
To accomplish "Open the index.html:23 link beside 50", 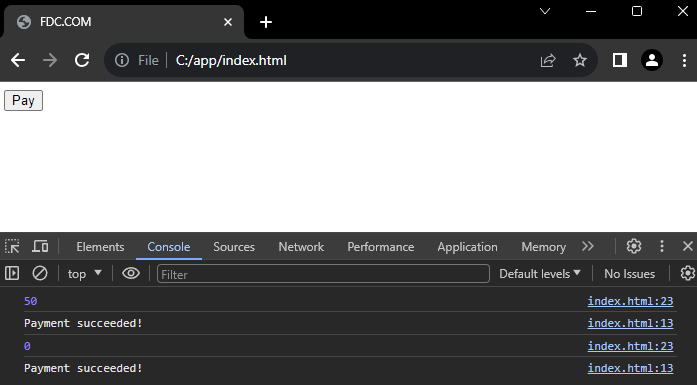I will tap(630, 301).
